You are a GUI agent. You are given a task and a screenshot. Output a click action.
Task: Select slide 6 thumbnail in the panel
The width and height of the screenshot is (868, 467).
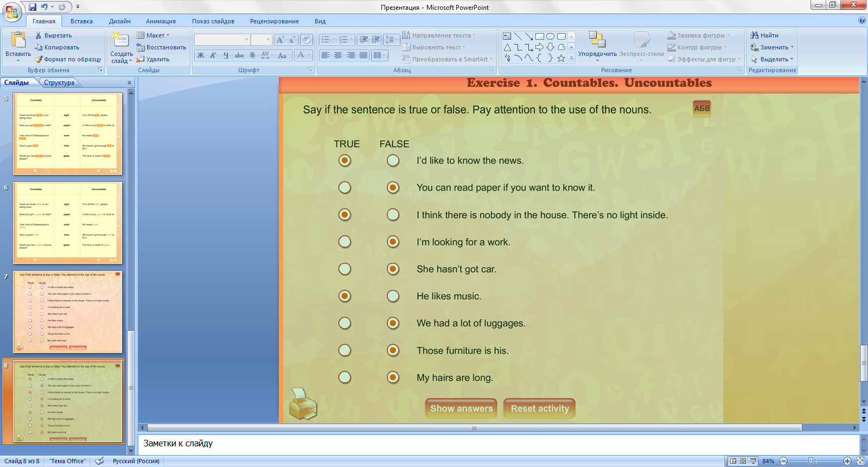click(x=68, y=223)
